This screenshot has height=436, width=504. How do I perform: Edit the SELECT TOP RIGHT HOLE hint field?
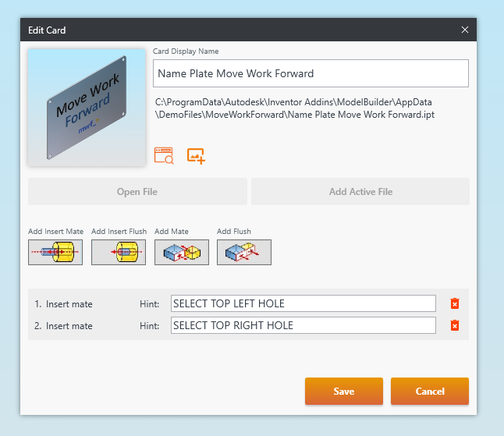pyautogui.click(x=303, y=325)
